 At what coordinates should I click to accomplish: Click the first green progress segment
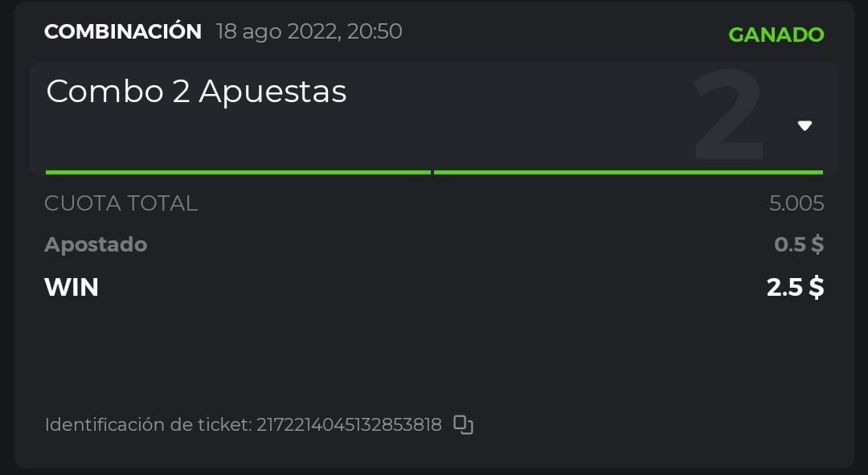238,172
